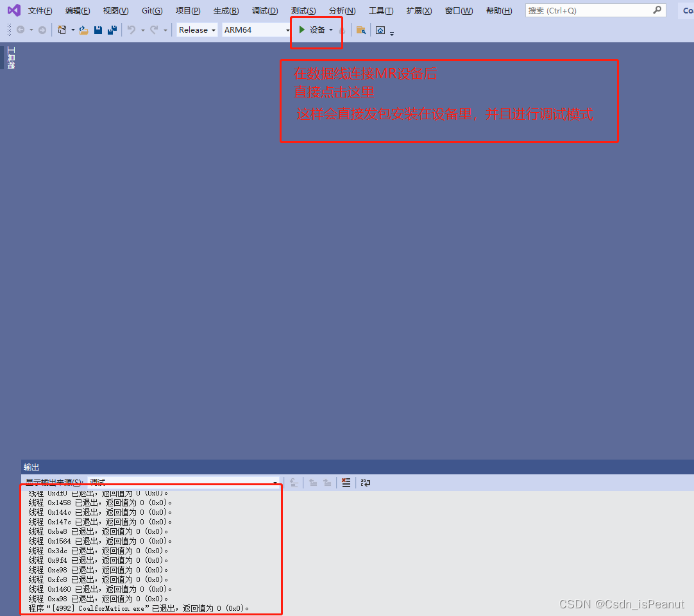Click output line 线程 0xbe8 已退出
The width and height of the screenshot is (694, 616).
pyautogui.click(x=98, y=531)
